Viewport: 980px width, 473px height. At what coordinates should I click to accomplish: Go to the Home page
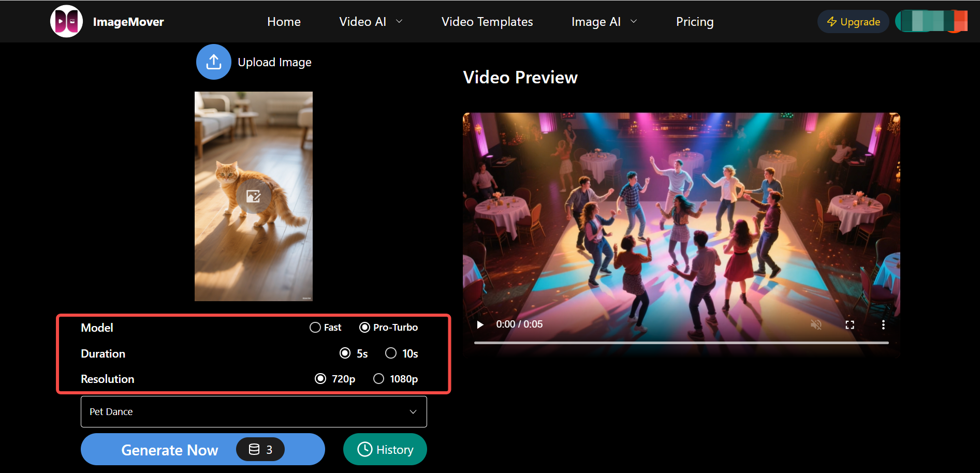284,22
